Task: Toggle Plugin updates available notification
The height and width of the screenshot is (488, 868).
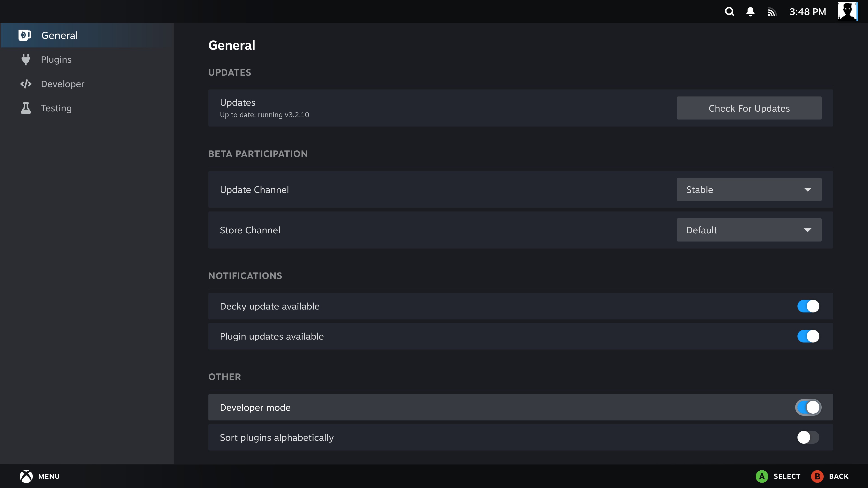Action: point(808,336)
